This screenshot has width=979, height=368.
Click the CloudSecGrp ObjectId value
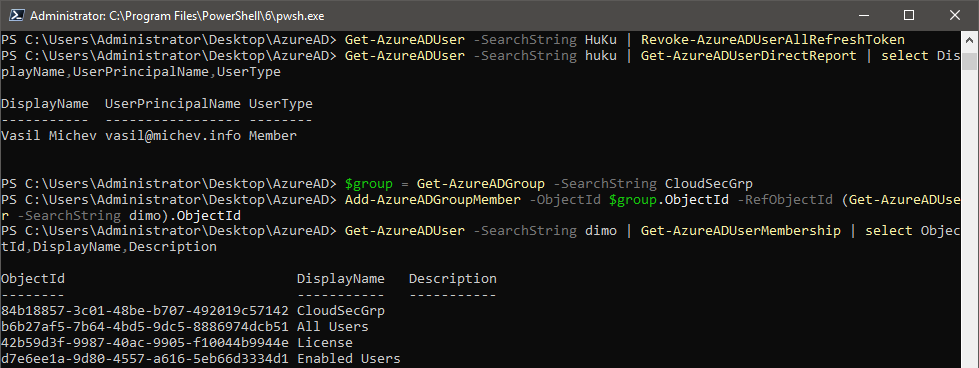click(145, 311)
